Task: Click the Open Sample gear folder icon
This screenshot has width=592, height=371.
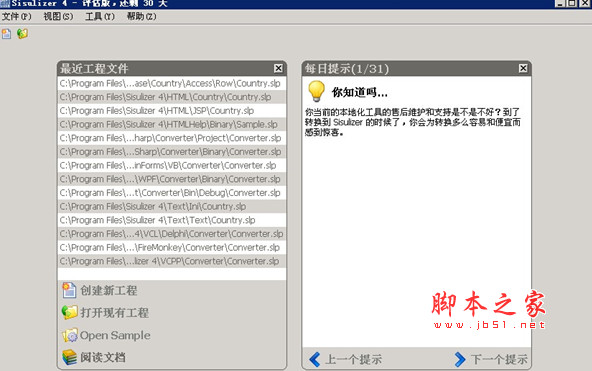Action: point(70,335)
